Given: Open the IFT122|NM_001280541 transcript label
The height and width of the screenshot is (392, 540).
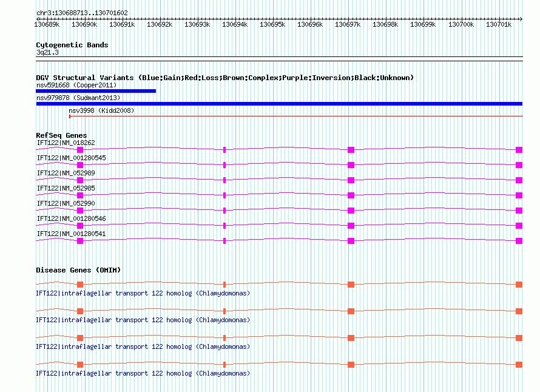Looking at the screenshot, I should click(x=71, y=234).
